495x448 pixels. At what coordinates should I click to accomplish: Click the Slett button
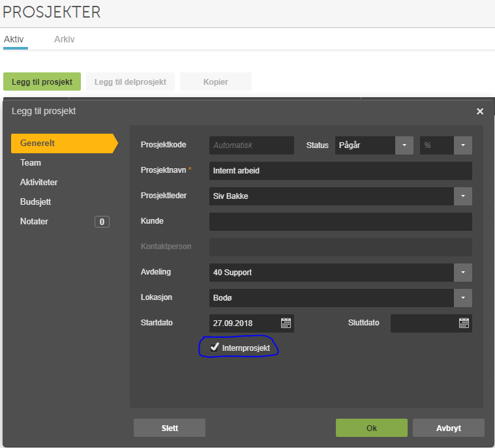170,428
